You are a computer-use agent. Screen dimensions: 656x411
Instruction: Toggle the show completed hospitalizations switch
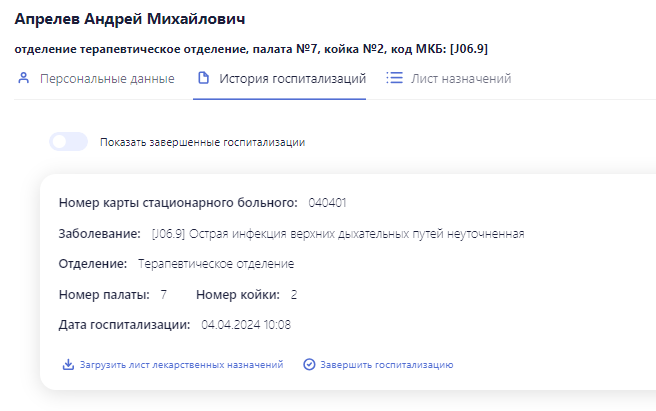[x=69, y=142]
